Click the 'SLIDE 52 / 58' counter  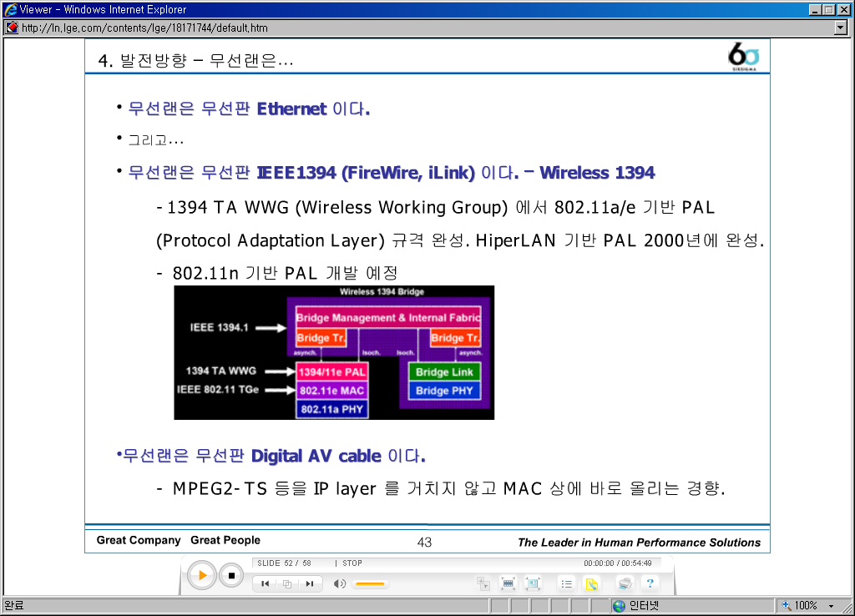284,563
